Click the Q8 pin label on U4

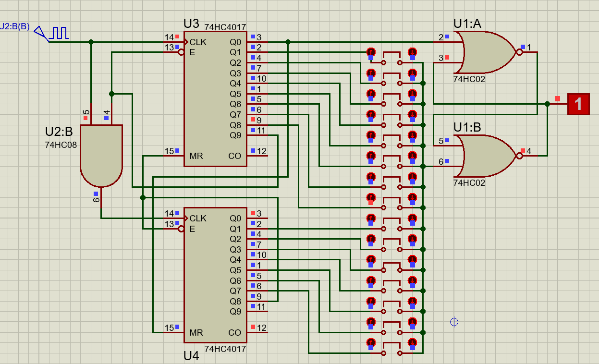[x=235, y=301]
